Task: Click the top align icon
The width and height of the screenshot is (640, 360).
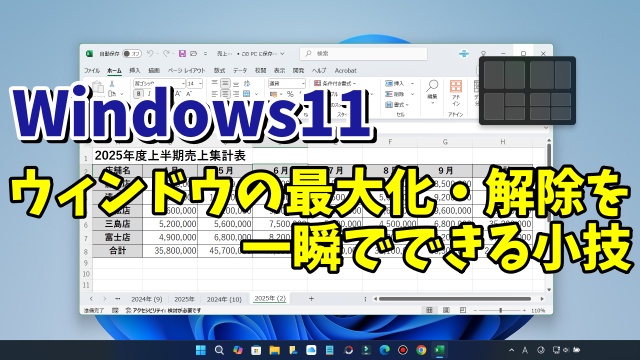Action: tap(215, 83)
